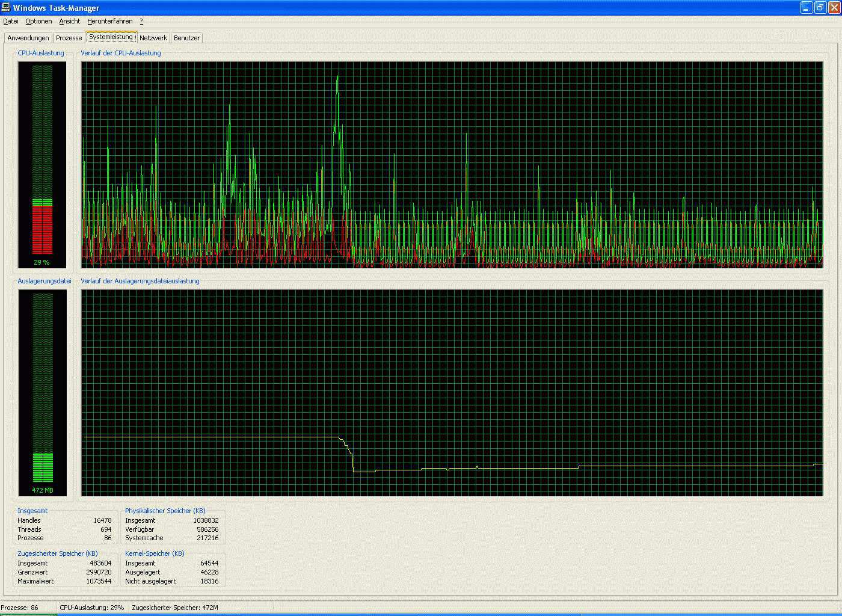The image size is (842, 616).
Task: Open the ? help menu
Action: [x=141, y=21]
